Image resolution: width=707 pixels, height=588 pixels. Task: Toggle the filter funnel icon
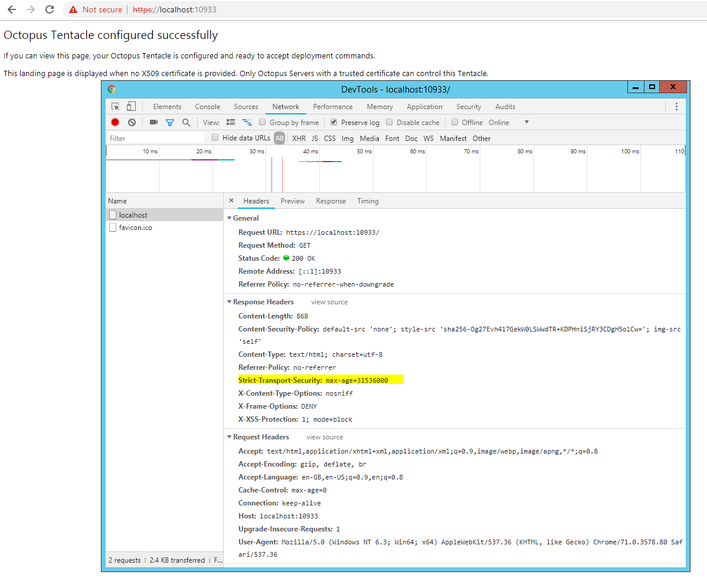coord(170,122)
